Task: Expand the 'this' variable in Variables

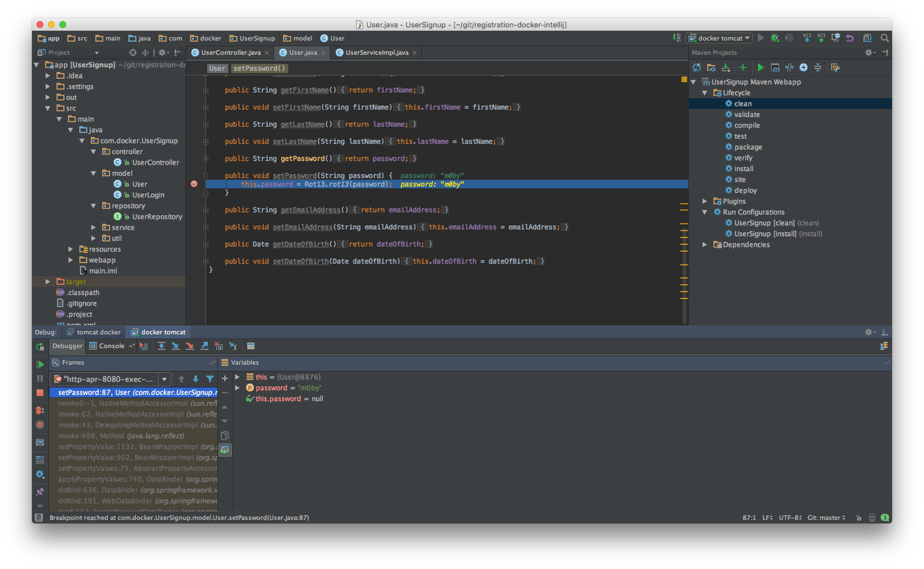Action: (x=237, y=377)
